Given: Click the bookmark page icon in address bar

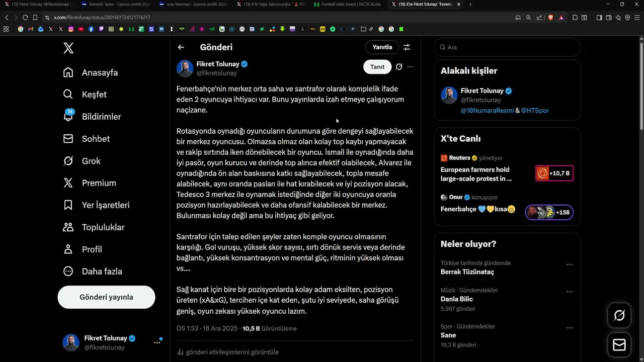Looking at the screenshot, I should tap(35, 17).
